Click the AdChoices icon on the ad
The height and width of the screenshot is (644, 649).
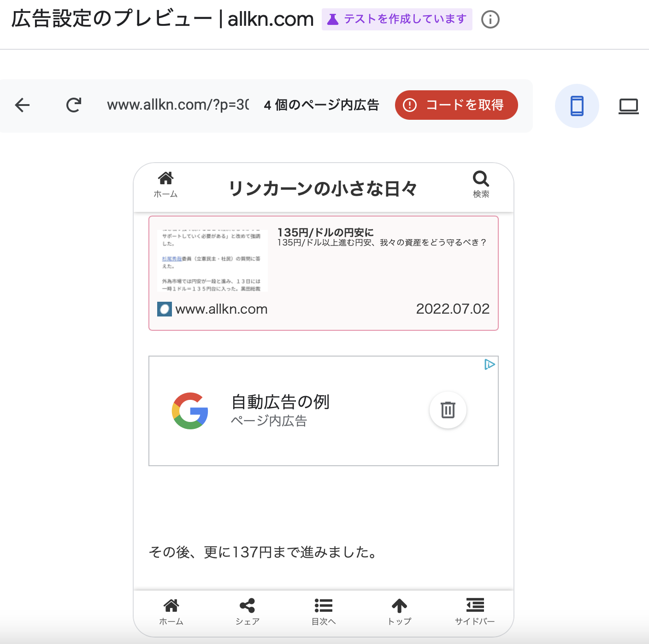[490, 365]
